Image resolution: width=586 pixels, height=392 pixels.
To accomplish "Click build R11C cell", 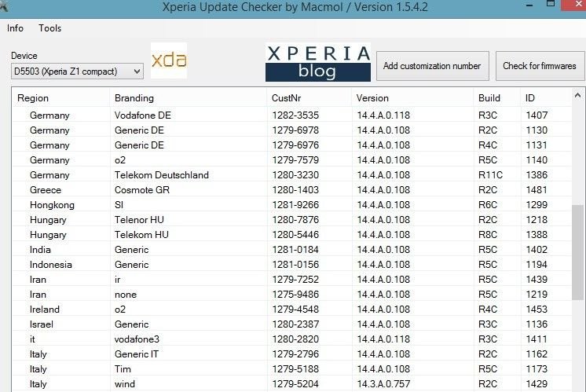I will point(490,175).
